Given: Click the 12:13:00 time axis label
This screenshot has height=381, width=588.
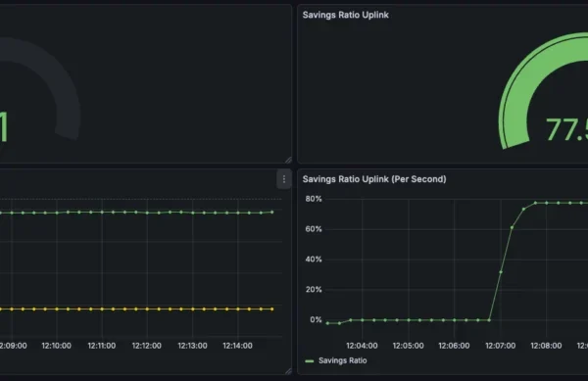Looking at the screenshot, I should point(192,346).
